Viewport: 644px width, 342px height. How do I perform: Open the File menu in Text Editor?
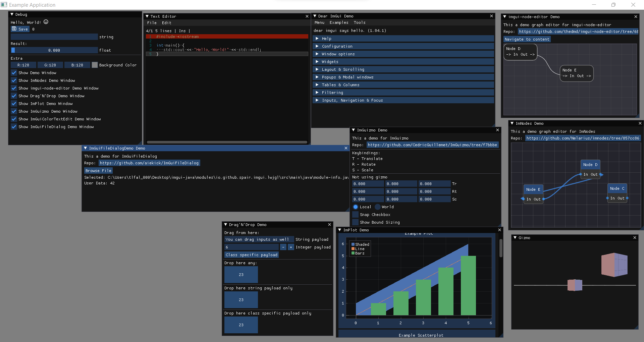tap(152, 23)
